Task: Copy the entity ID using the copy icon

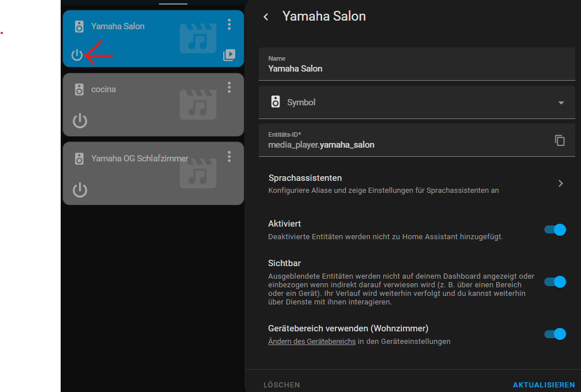Action: click(559, 140)
